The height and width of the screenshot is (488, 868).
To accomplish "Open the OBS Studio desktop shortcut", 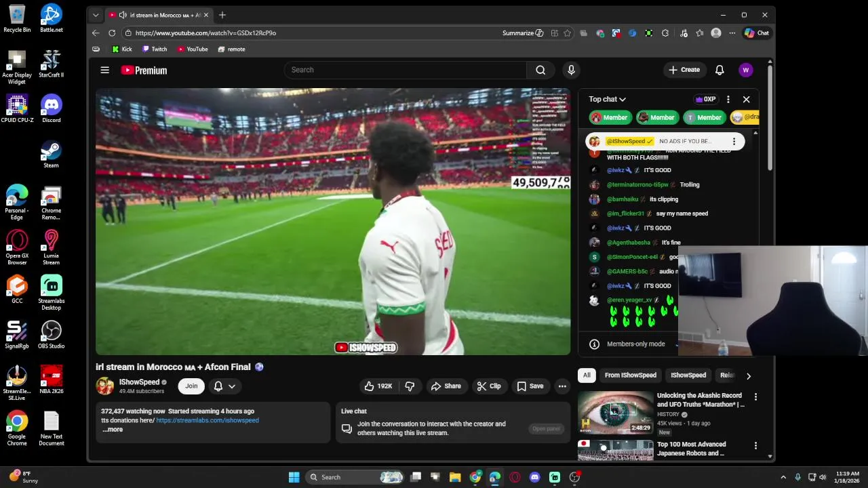I will coord(51,335).
